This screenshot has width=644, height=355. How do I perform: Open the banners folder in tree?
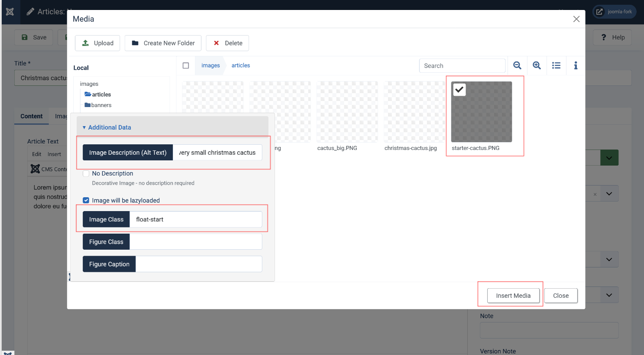point(101,105)
